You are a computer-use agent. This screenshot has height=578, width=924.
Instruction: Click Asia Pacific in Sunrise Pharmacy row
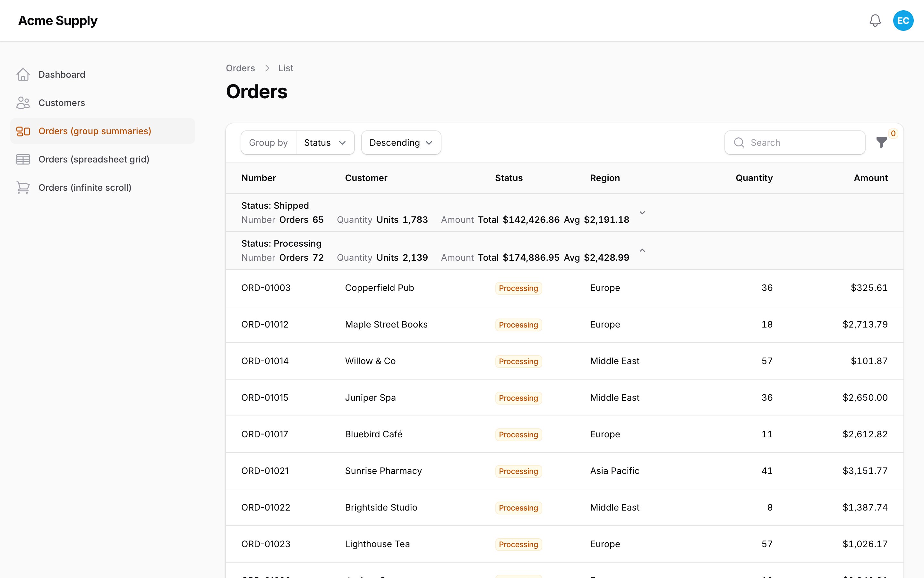[x=614, y=471]
